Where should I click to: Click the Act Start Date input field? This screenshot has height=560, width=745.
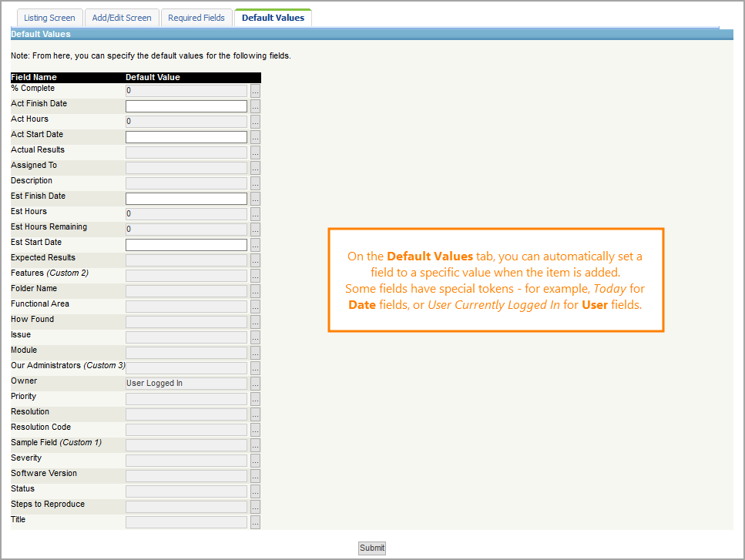186,136
